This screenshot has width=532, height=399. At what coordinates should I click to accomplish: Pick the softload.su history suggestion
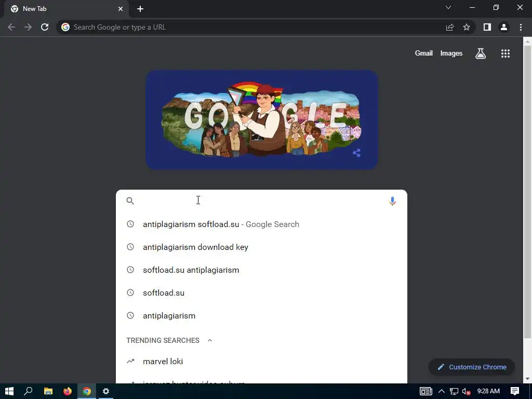[261, 293]
